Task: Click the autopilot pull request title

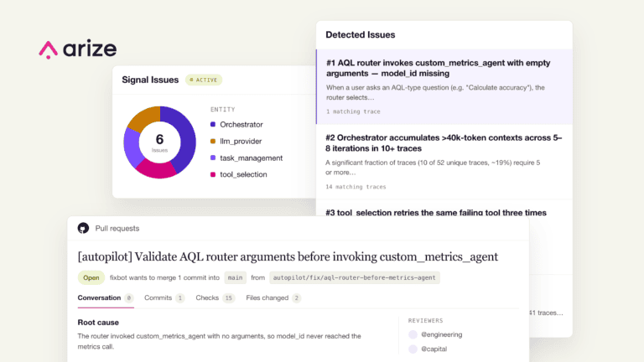Action: 288,257
